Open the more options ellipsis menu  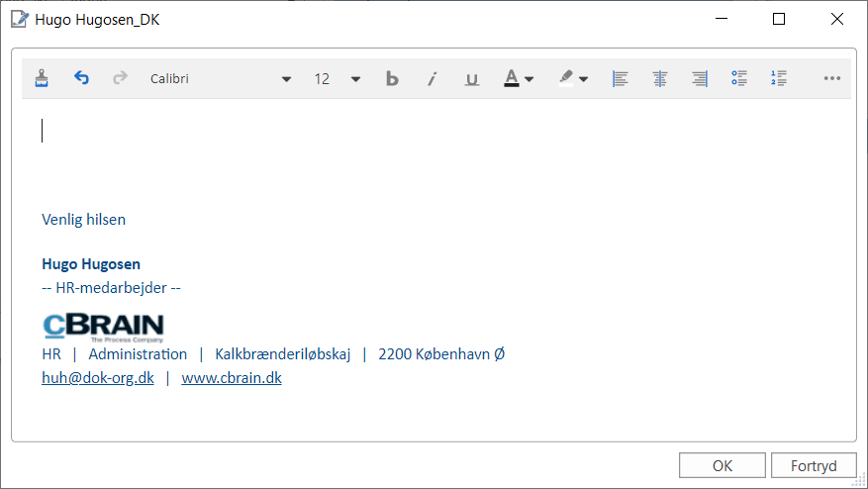click(832, 79)
